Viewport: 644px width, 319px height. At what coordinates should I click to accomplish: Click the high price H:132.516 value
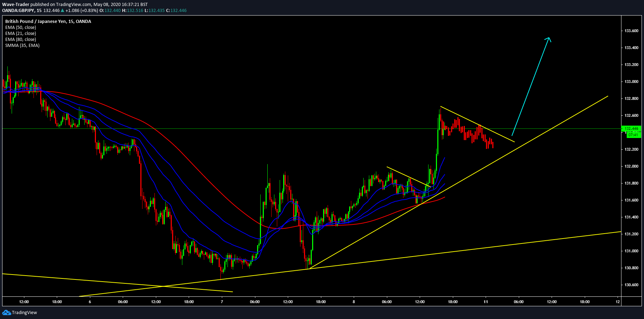pos(133,11)
